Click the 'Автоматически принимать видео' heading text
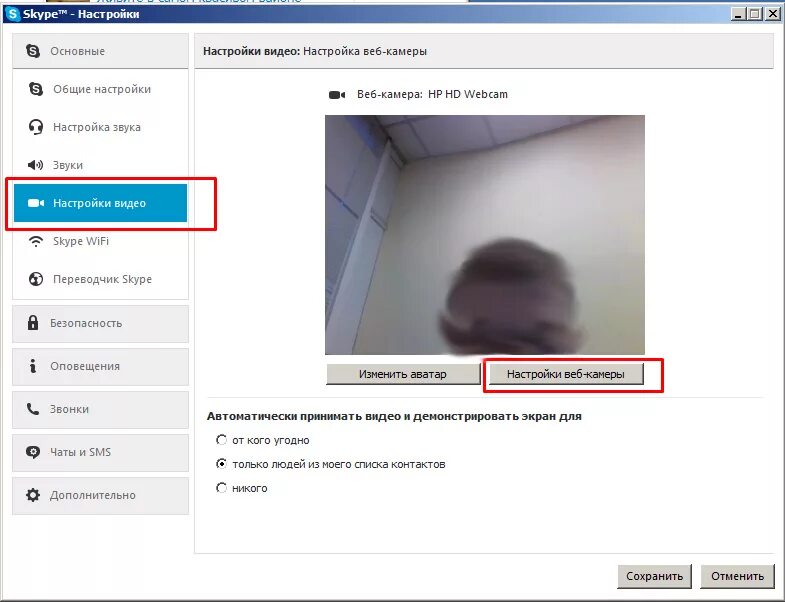The height and width of the screenshot is (602, 785). tap(394, 416)
